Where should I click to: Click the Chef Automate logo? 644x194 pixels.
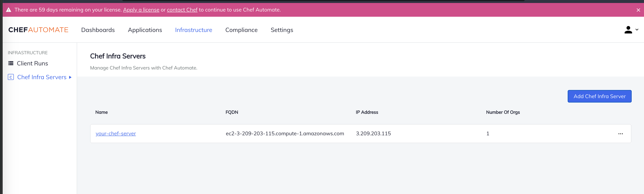point(38,30)
